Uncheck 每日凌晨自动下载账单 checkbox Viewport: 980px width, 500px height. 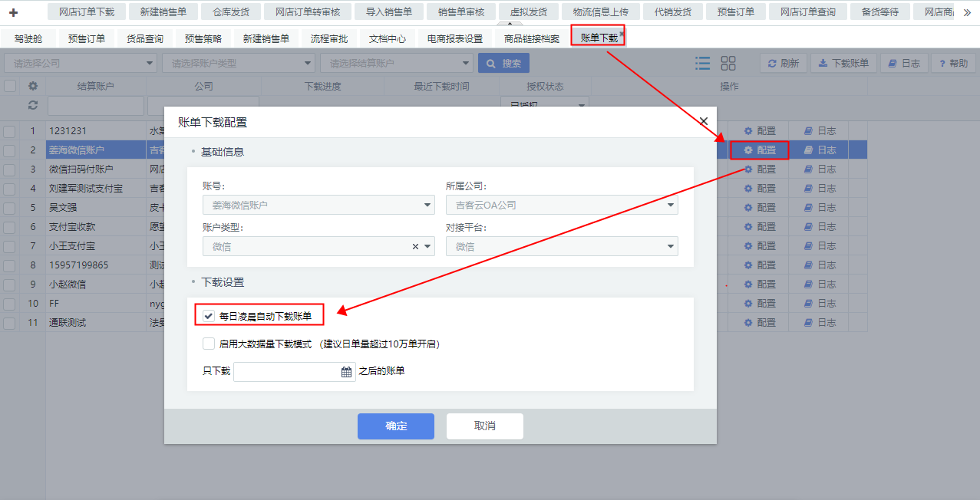tap(209, 315)
